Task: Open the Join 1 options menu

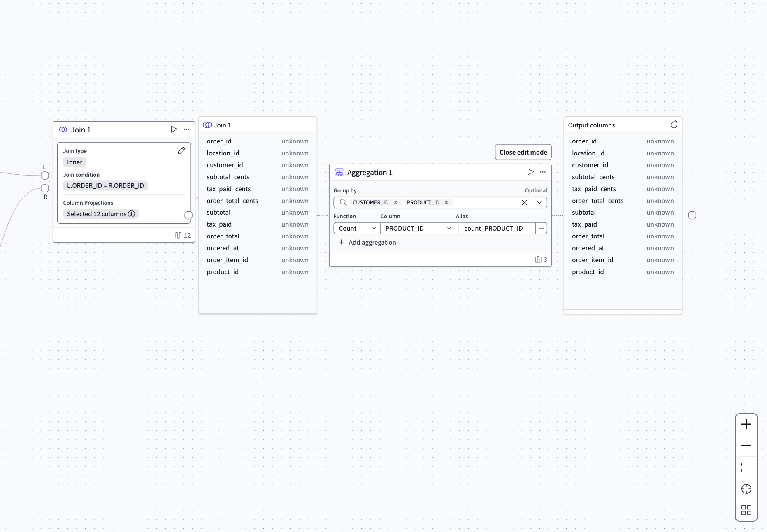Action: pos(186,129)
